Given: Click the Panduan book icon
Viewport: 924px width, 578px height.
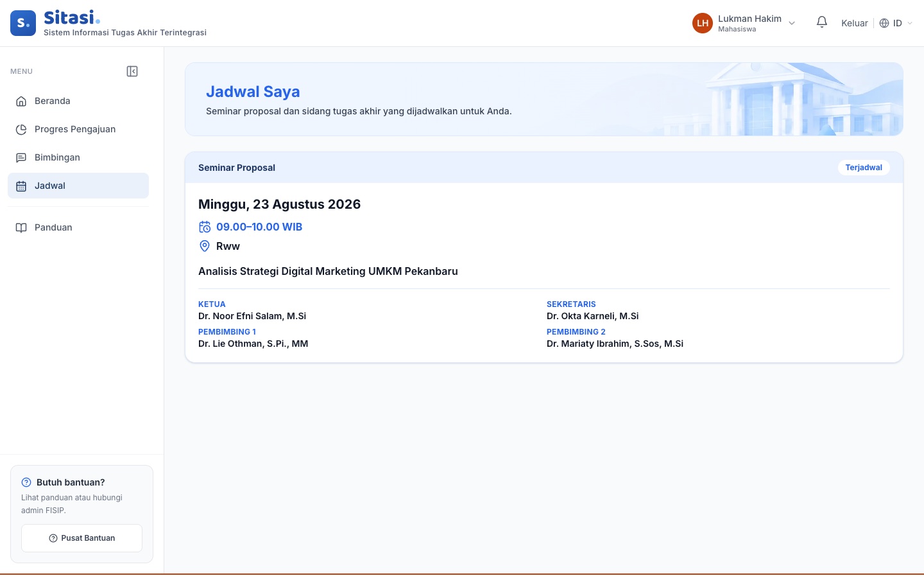Looking at the screenshot, I should (21, 227).
